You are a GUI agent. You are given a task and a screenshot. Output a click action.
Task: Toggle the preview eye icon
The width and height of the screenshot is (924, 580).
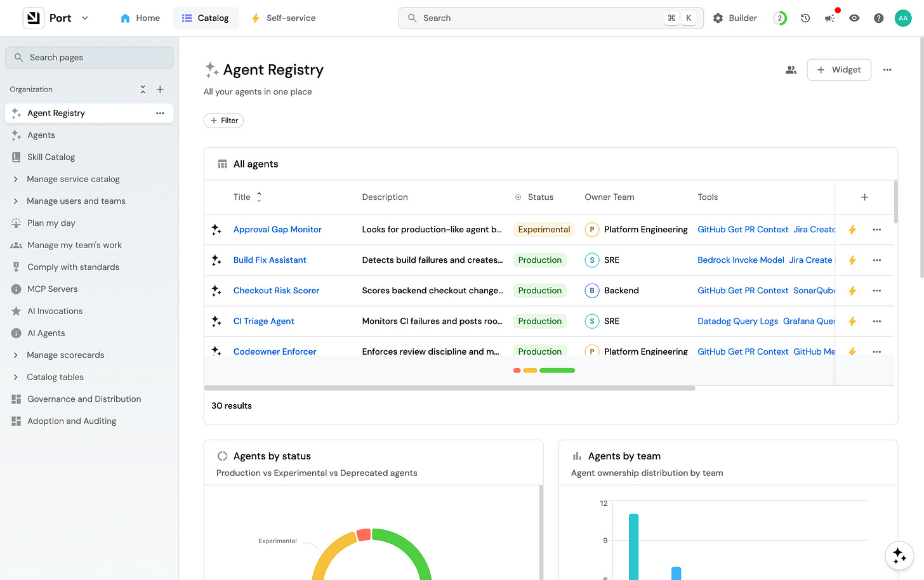854,18
